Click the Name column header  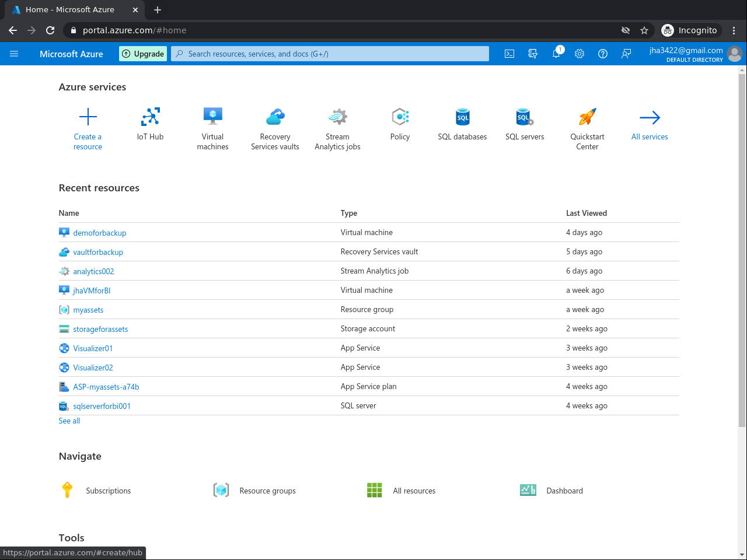(69, 213)
